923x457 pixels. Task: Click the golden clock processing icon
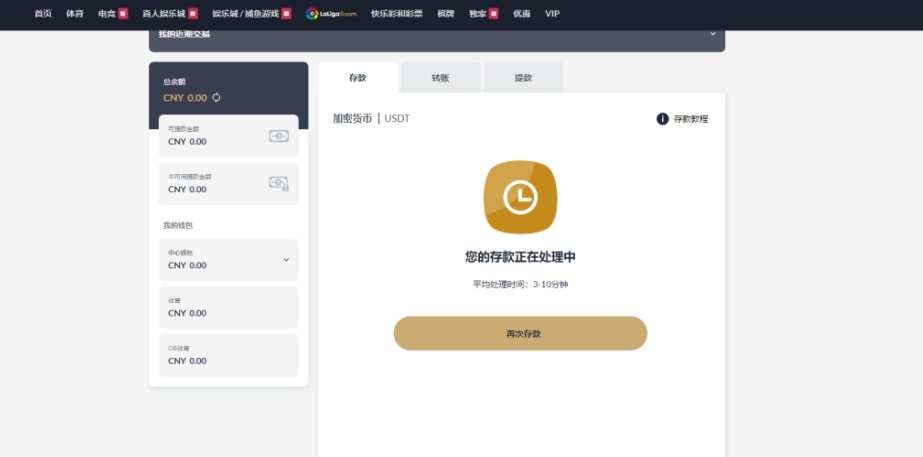(x=520, y=197)
